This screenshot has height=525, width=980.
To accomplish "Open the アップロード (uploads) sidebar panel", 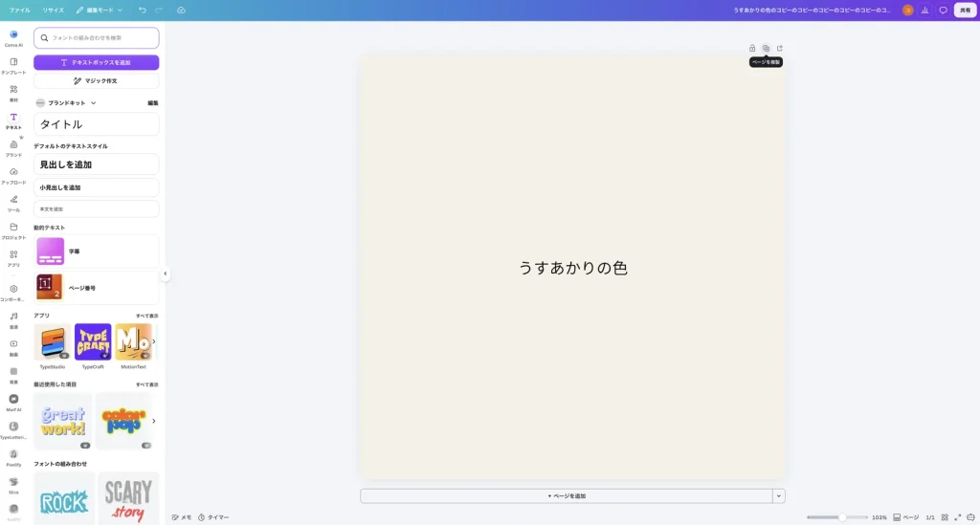I will [x=13, y=175].
